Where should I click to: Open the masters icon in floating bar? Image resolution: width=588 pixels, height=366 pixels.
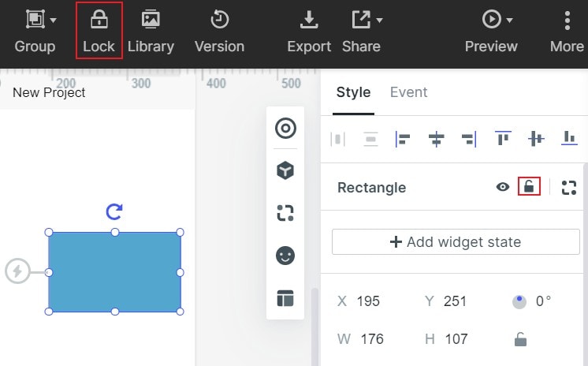[x=285, y=213]
